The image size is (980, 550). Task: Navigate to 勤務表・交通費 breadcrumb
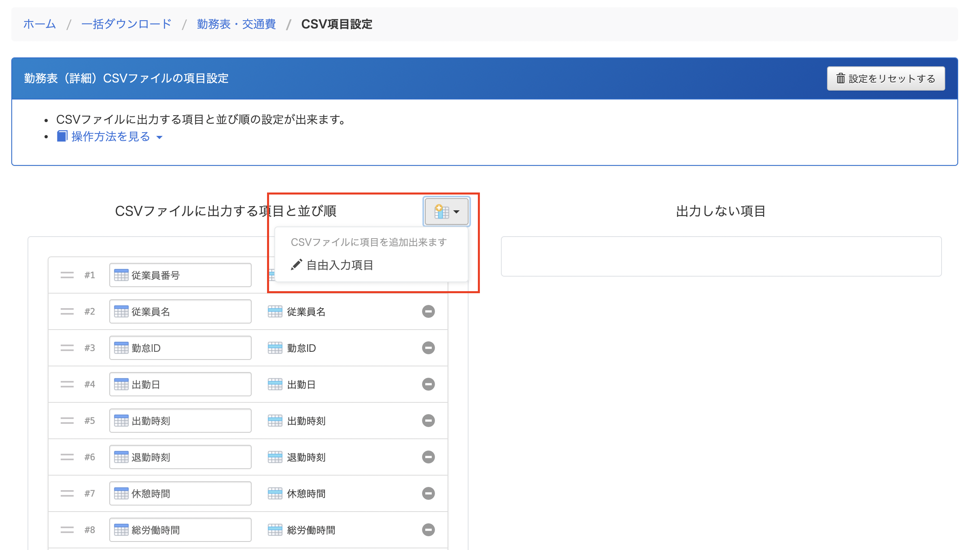(236, 24)
